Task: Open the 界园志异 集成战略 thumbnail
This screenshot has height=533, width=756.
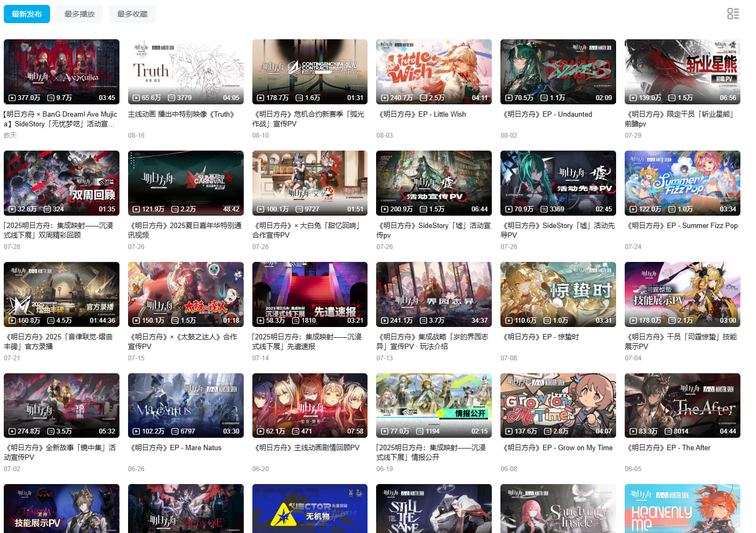Action: coord(434,294)
